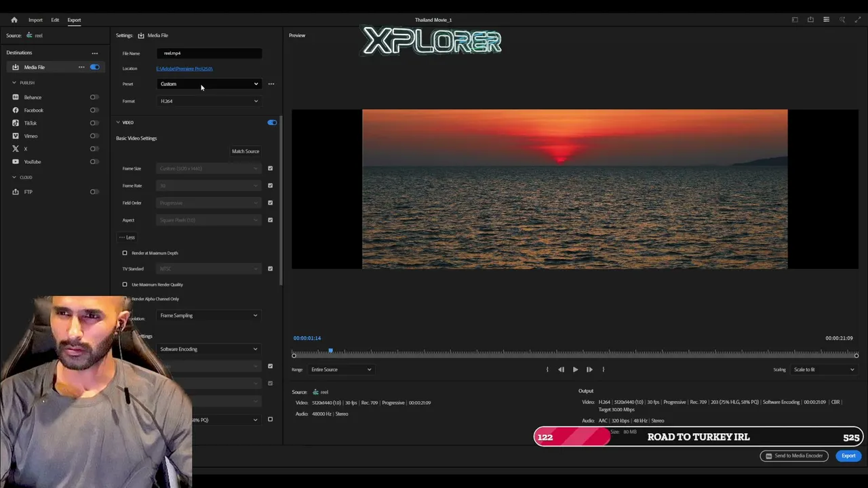Click the TikTok icon
868x488 pixels.
click(16, 123)
